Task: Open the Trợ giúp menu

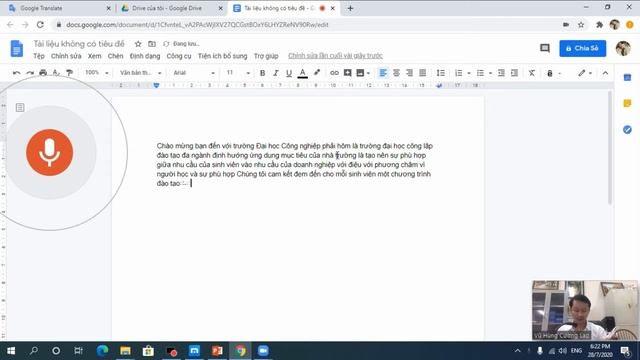Action: point(266,56)
